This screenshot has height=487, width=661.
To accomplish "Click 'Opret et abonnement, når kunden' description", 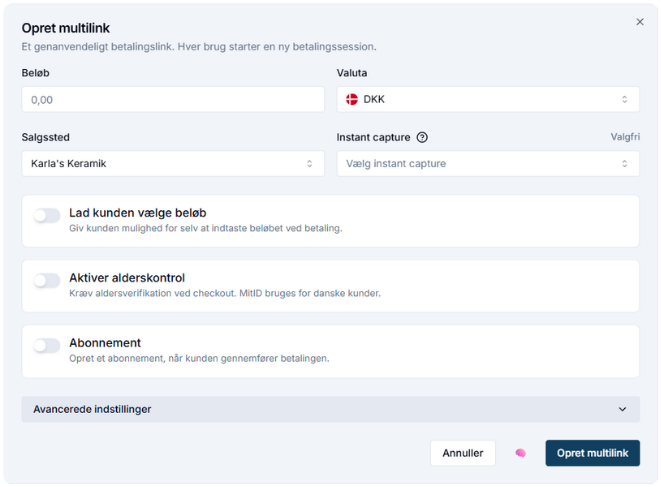I will pyautogui.click(x=199, y=358).
